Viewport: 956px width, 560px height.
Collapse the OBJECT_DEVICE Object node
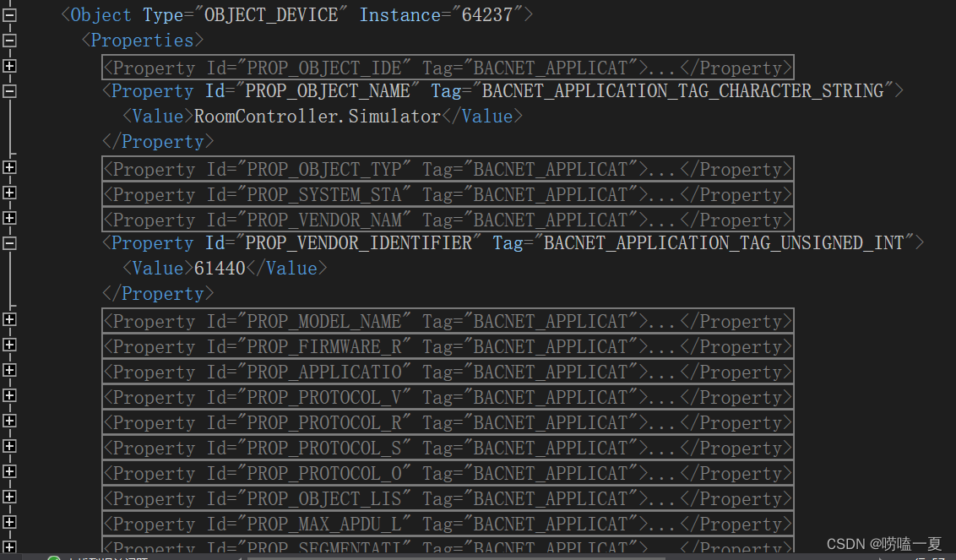9,15
